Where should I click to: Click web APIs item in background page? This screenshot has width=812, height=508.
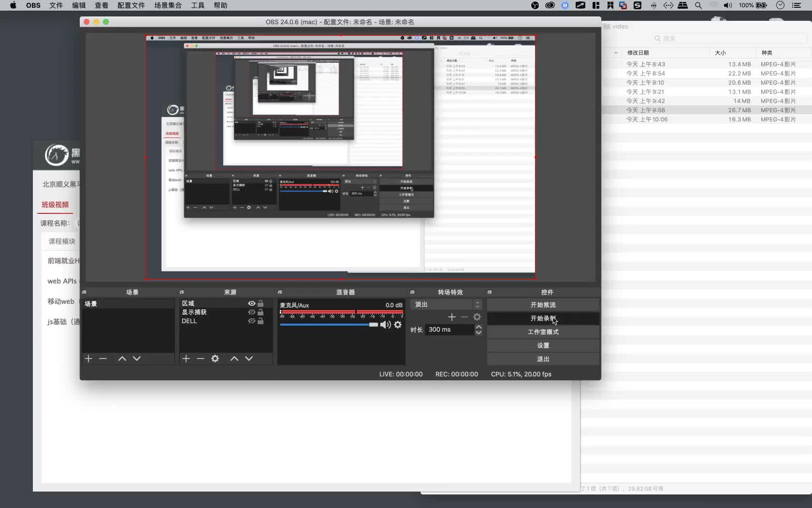[62, 281]
